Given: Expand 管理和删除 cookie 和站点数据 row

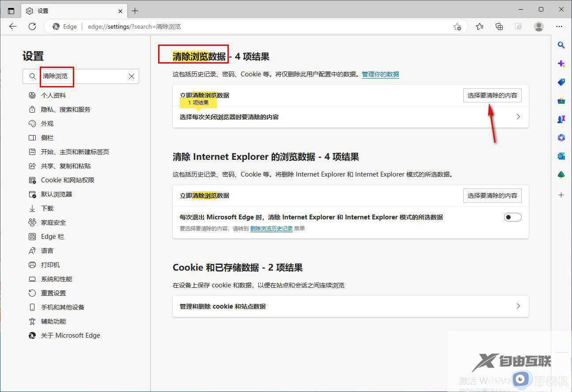Looking at the screenshot, I should pos(350,306).
